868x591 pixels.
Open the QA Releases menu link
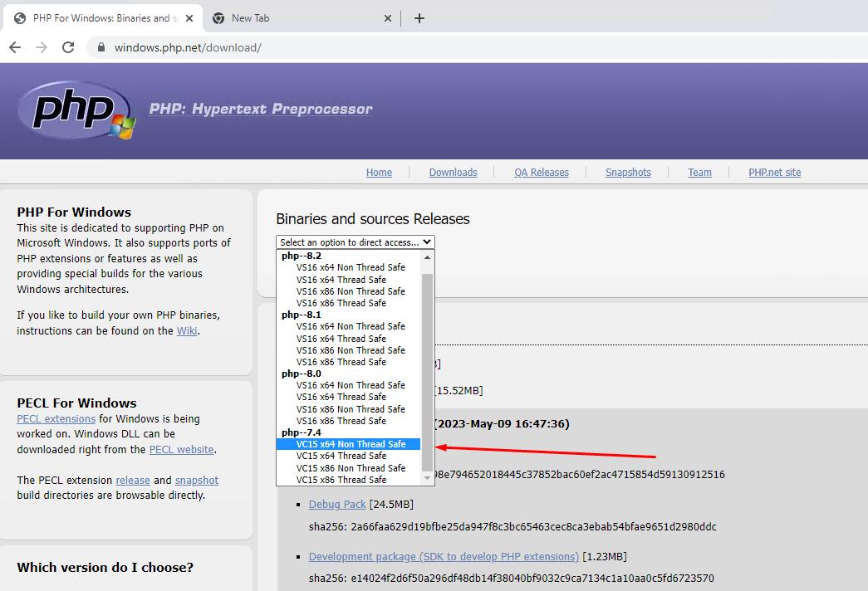click(x=541, y=172)
